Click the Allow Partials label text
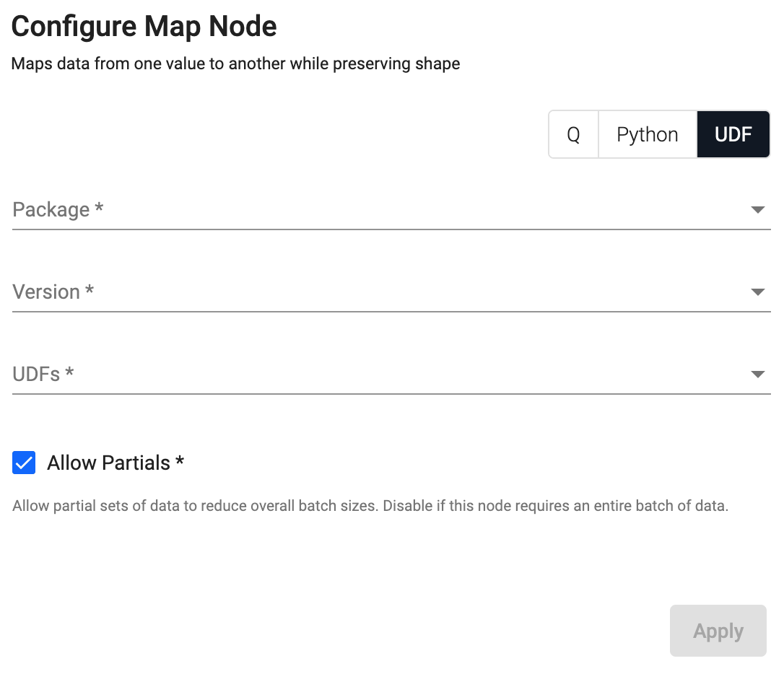This screenshot has width=784, height=674. 108,463
